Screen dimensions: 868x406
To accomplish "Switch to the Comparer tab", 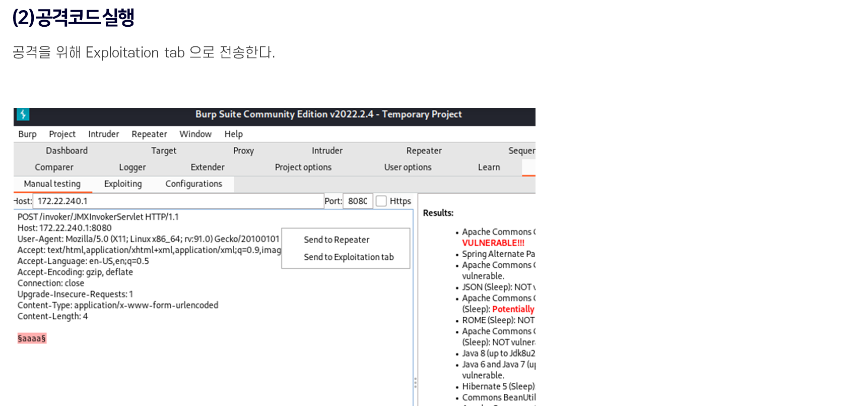I will 54,167.
